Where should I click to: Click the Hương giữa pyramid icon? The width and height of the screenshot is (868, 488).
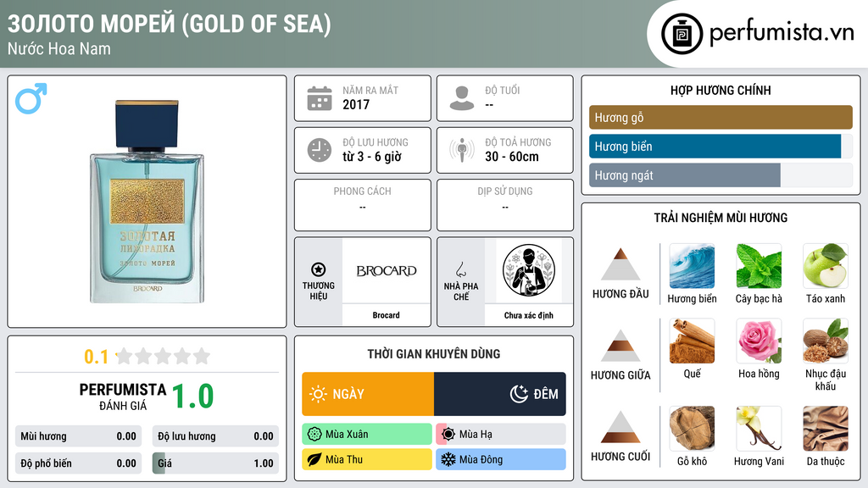[x=620, y=346]
